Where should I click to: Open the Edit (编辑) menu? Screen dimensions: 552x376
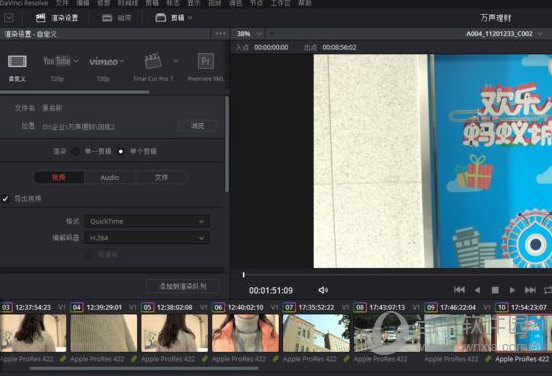coord(83,3)
